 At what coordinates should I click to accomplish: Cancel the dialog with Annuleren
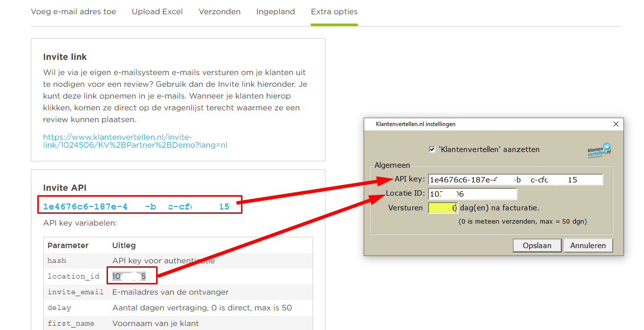tap(588, 245)
